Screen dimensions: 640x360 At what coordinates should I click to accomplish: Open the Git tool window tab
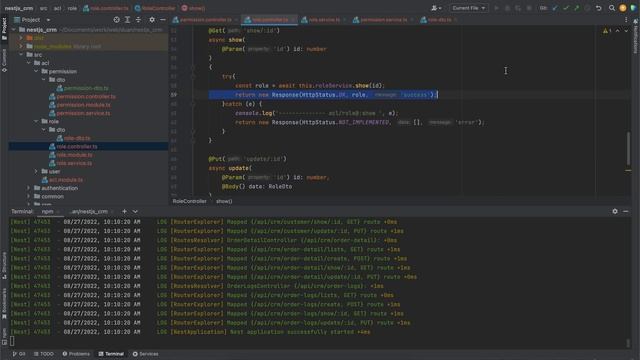[19, 354]
